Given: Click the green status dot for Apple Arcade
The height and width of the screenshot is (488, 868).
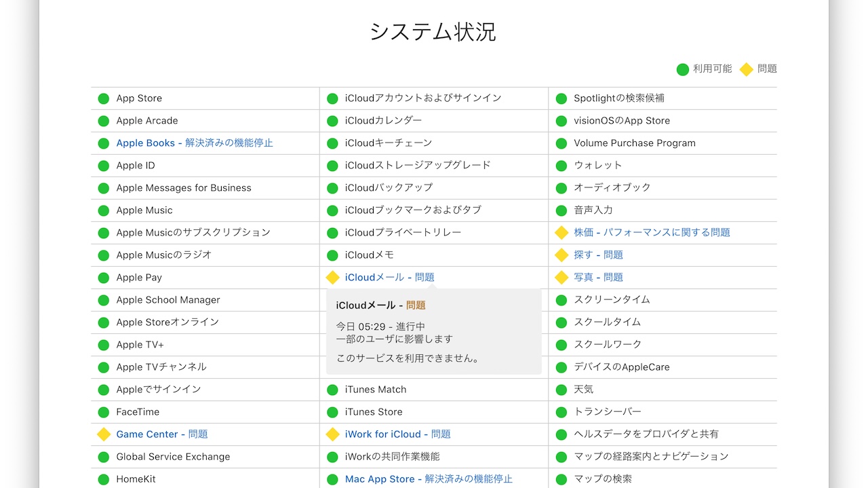Looking at the screenshot, I should 104,121.
